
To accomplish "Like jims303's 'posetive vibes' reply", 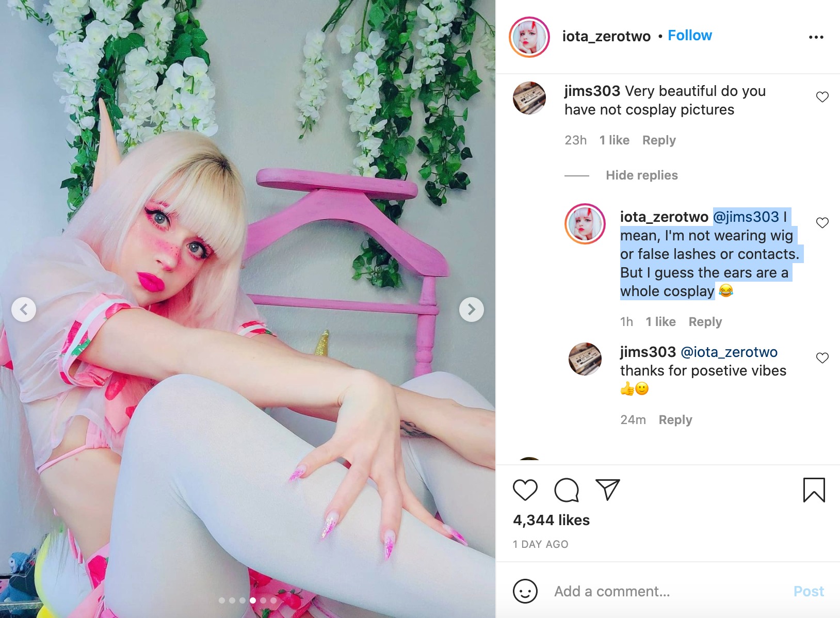I will pyautogui.click(x=822, y=358).
